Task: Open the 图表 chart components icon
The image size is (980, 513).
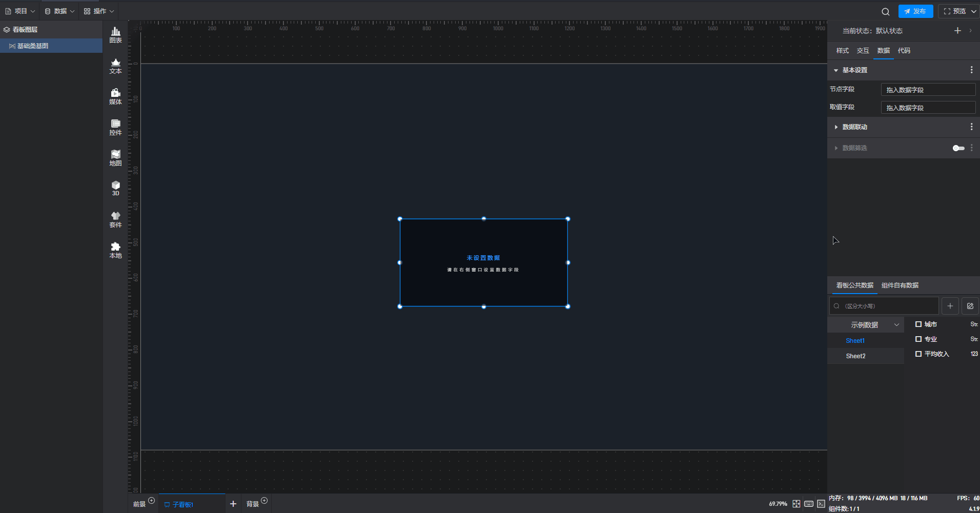Action: point(115,35)
